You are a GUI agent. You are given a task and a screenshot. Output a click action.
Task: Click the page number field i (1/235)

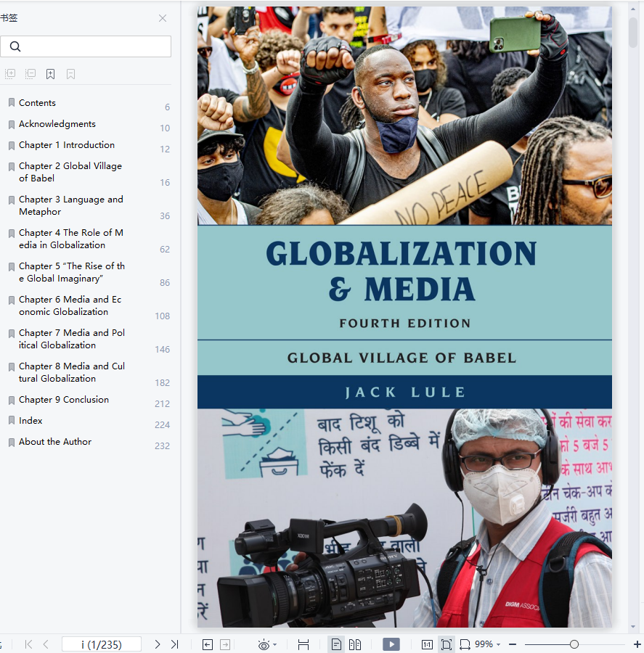(x=102, y=644)
